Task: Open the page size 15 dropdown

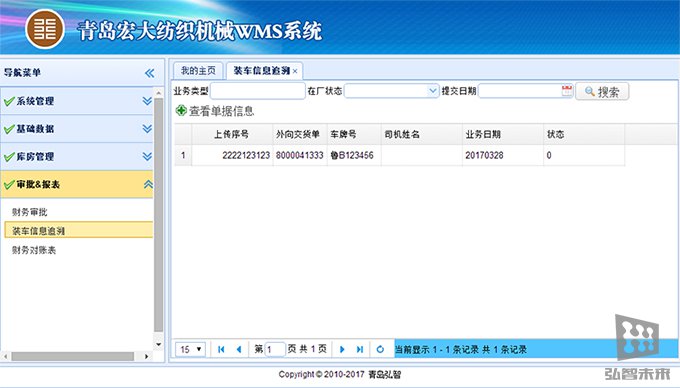Action: [x=190, y=349]
